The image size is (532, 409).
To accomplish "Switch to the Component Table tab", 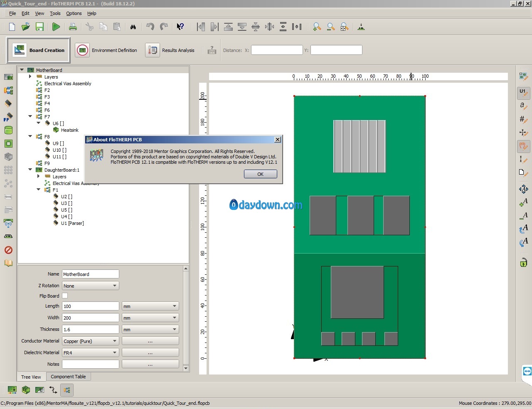I will coord(68,377).
